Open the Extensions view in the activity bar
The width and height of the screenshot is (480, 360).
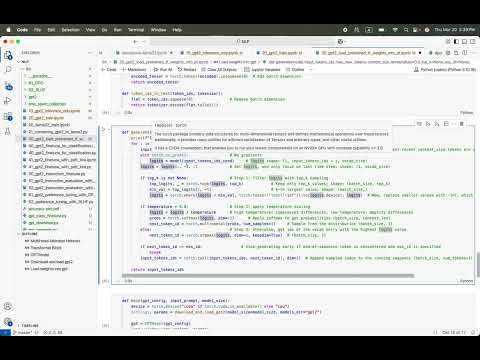[8, 116]
